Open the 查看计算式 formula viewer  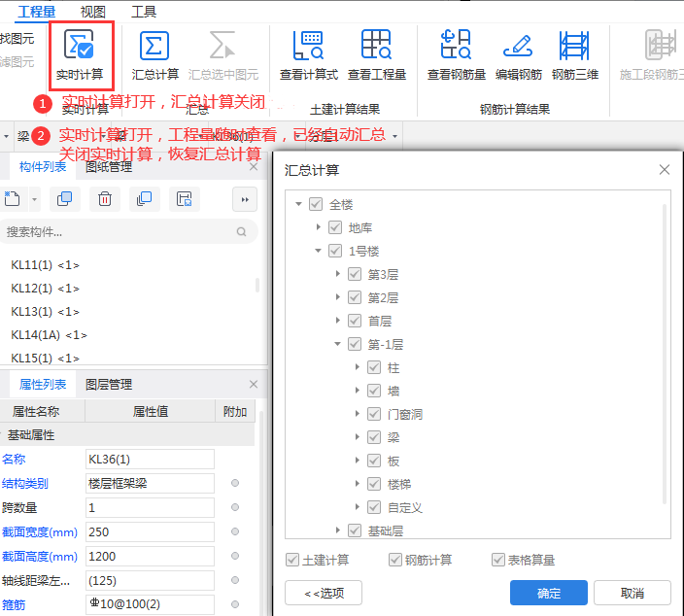pyautogui.click(x=308, y=55)
